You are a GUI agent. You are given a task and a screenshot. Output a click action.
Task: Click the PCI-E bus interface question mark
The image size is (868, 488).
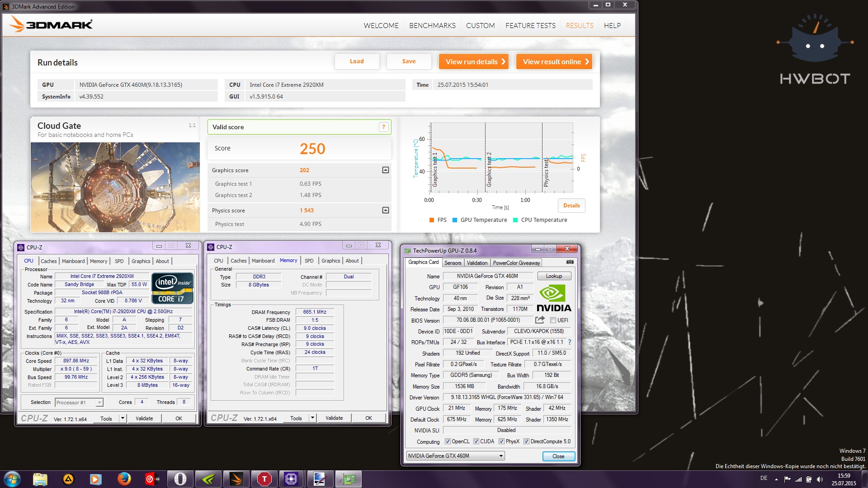(570, 342)
